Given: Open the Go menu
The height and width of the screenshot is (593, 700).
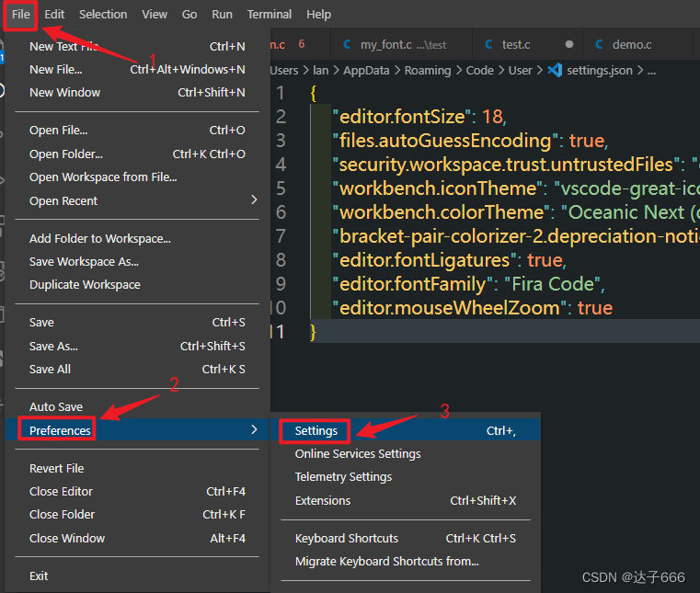Looking at the screenshot, I should (x=189, y=15).
